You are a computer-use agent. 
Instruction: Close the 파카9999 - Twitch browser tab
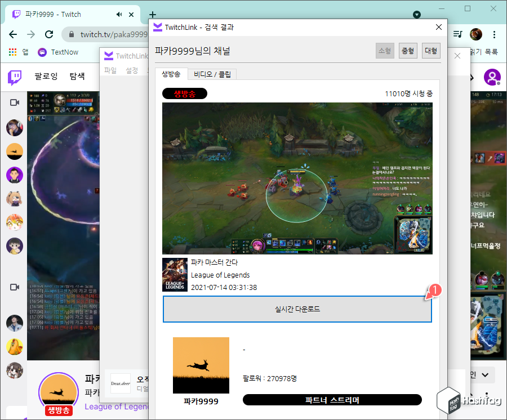coord(131,14)
